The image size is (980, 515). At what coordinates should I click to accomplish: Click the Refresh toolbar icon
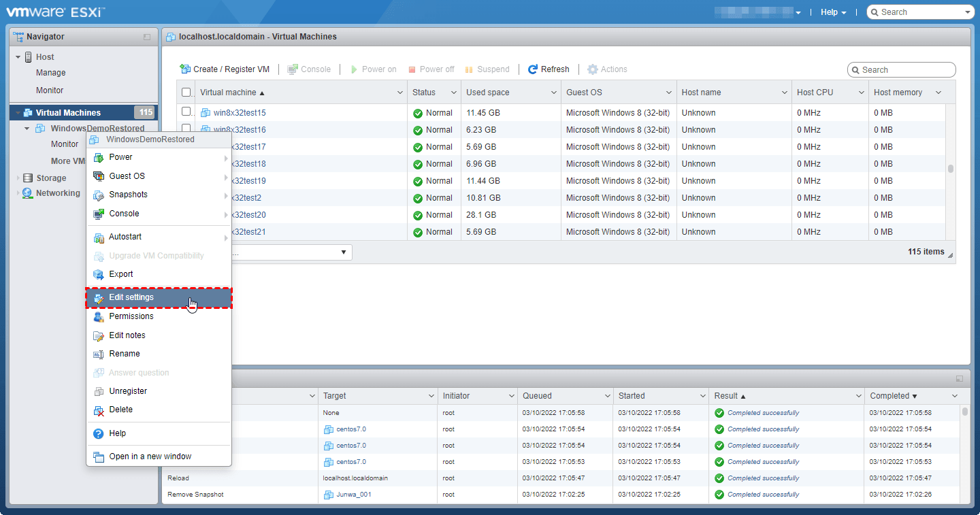(x=533, y=69)
